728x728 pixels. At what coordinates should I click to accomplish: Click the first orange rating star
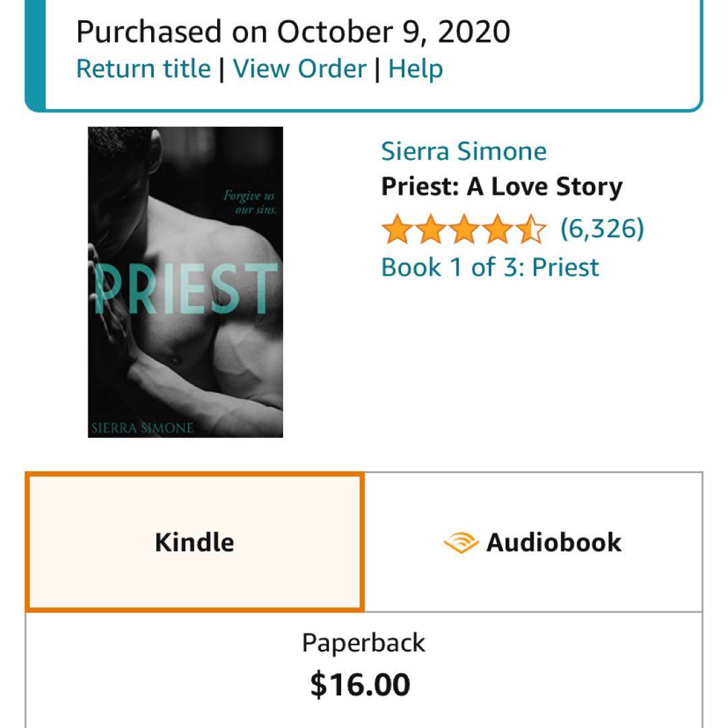coord(396,229)
